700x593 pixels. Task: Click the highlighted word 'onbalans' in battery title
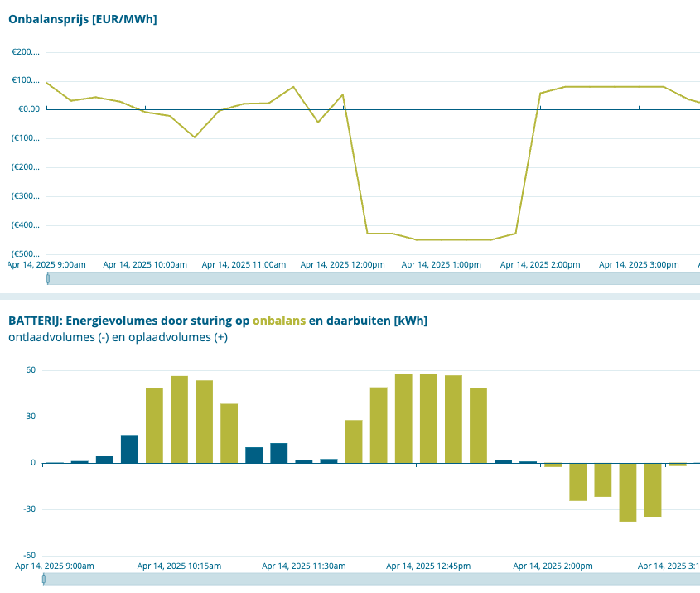pos(279,321)
